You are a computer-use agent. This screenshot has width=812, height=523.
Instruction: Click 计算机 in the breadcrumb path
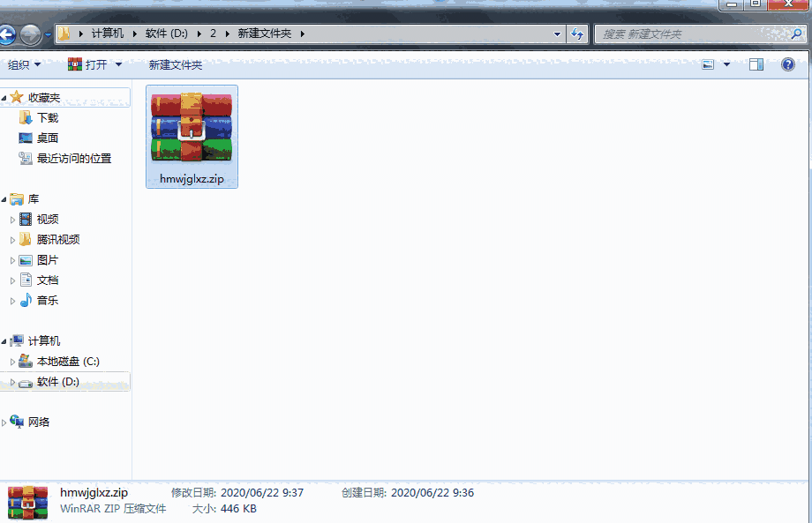tap(109, 34)
